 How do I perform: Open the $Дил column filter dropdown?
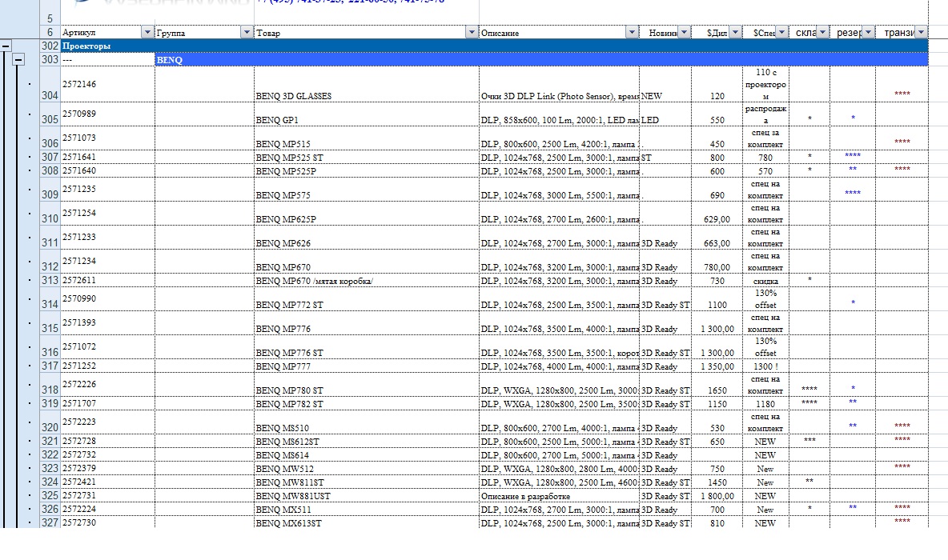[x=734, y=32]
